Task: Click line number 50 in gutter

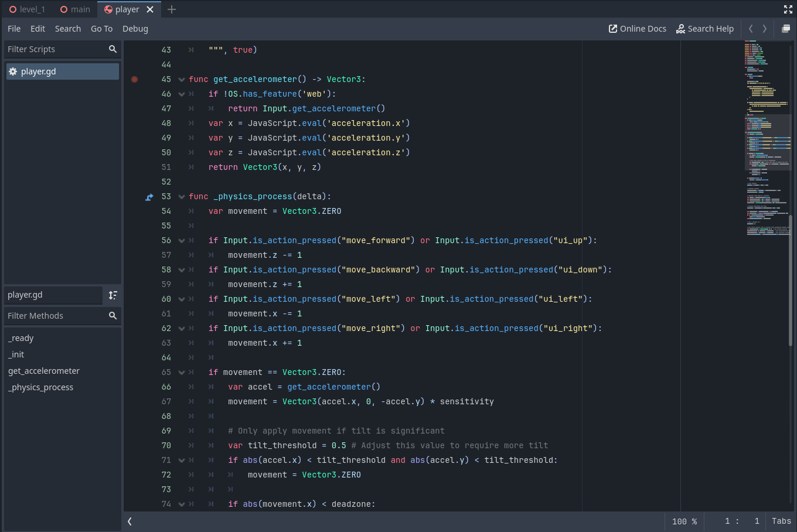Action: coord(166,152)
